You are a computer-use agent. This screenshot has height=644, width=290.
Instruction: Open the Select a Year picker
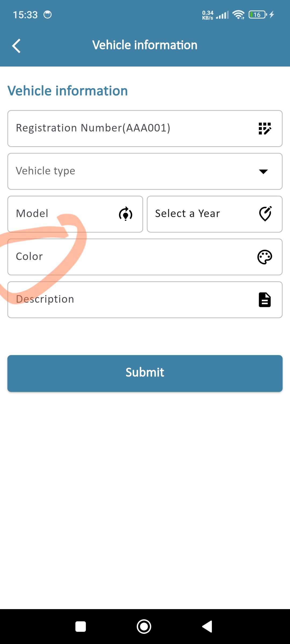(x=199, y=214)
